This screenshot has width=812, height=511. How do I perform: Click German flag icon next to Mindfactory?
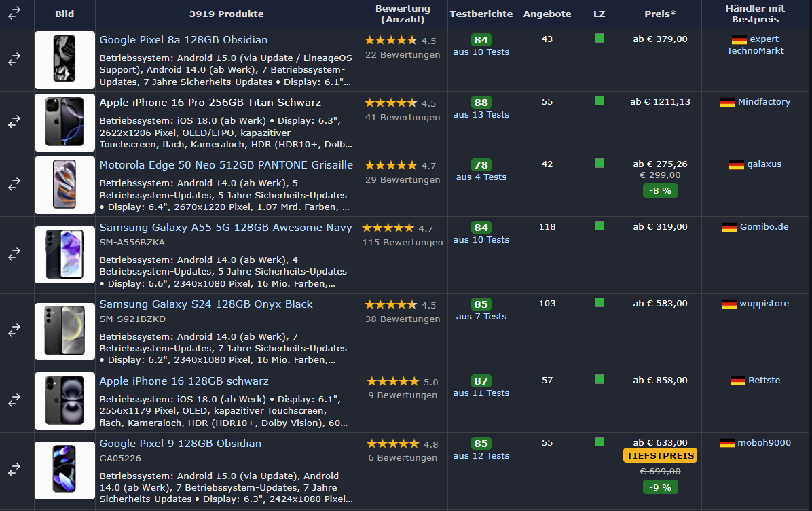pos(727,102)
